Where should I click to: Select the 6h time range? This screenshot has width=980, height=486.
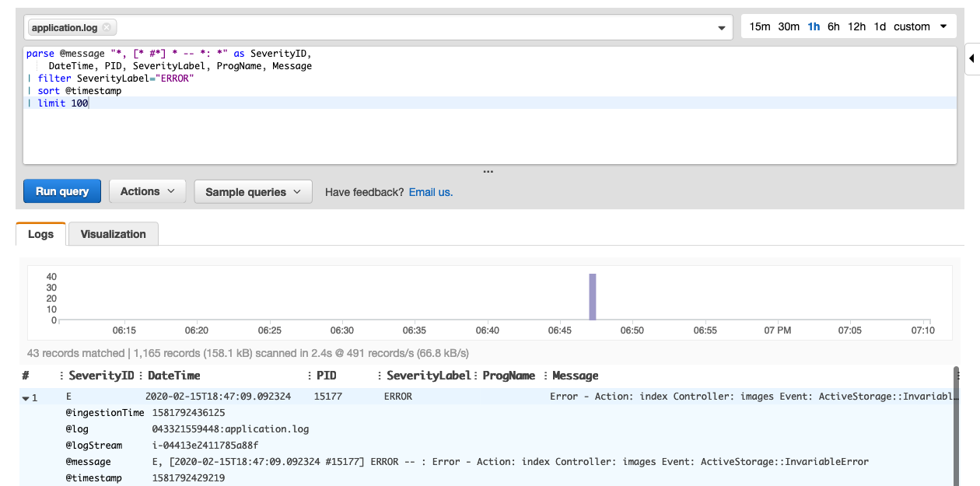(x=834, y=26)
